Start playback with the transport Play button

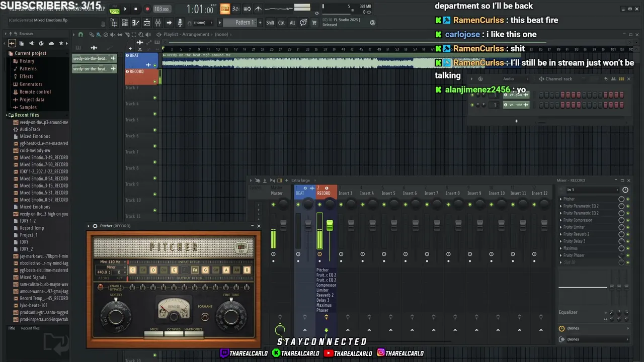(126, 9)
